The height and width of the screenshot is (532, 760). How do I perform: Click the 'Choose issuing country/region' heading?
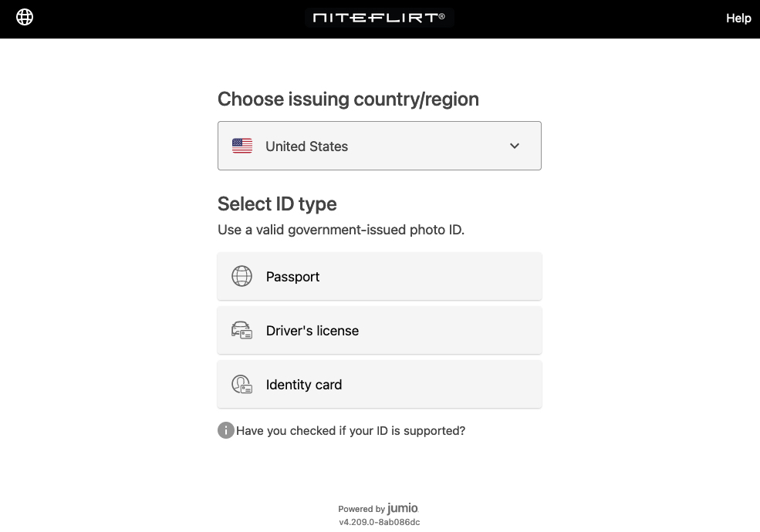[348, 99]
